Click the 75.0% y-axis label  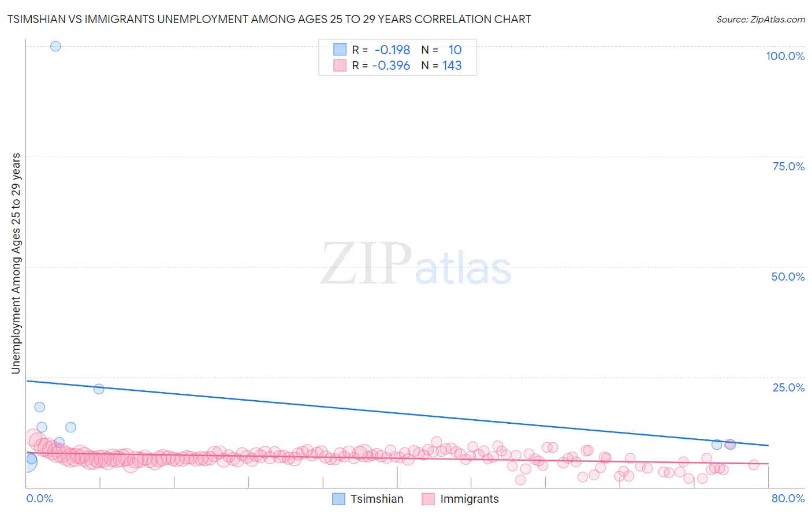(x=788, y=166)
